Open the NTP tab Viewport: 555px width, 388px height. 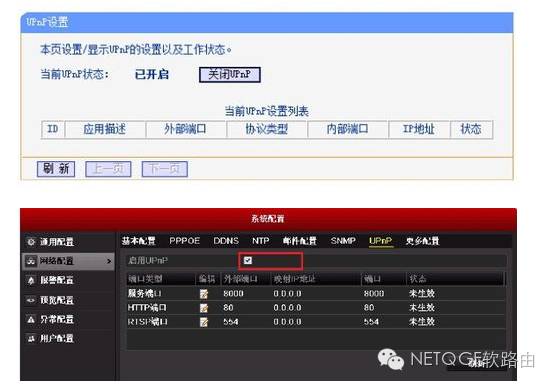[261, 241]
